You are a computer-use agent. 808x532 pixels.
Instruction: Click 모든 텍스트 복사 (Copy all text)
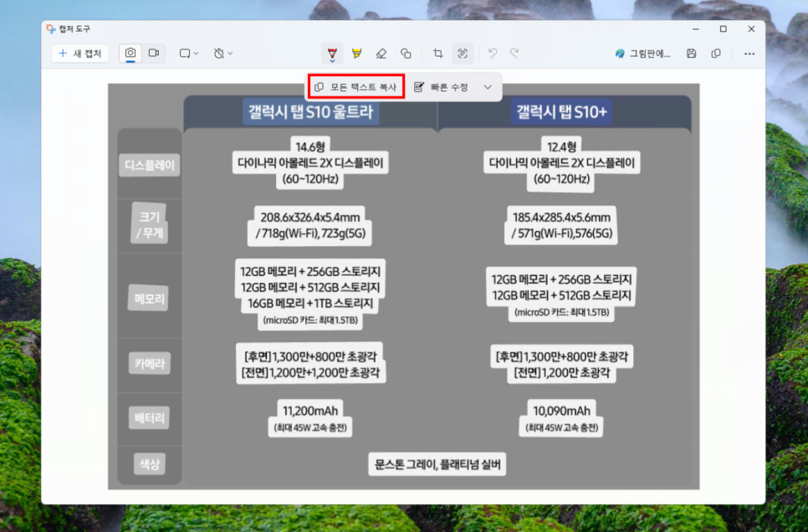pos(356,87)
